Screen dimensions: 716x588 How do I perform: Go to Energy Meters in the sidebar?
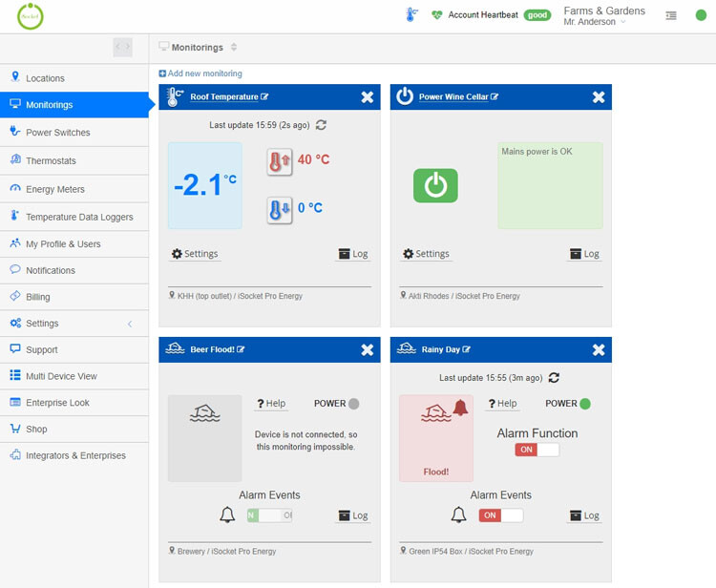point(54,189)
